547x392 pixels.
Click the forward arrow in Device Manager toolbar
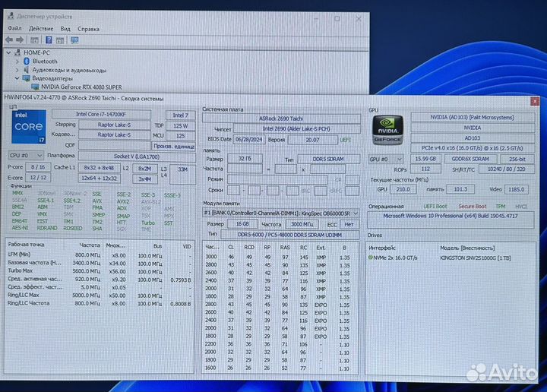coord(21,40)
